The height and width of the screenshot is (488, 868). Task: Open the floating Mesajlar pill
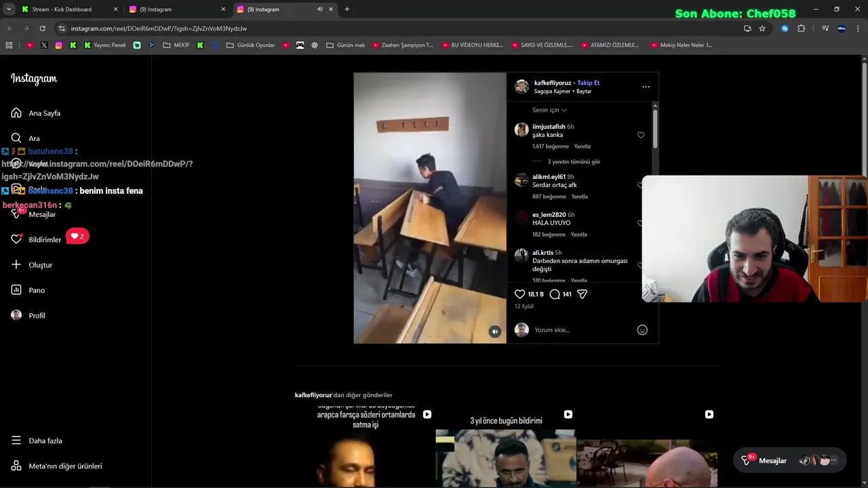[x=790, y=460]
